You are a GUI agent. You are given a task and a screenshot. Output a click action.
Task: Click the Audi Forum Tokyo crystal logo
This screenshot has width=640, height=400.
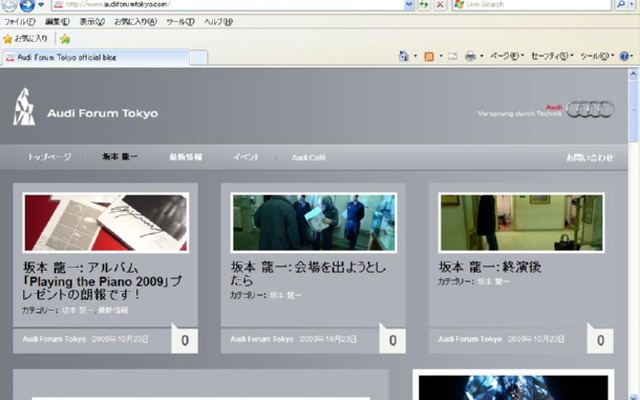coord(24,107)
